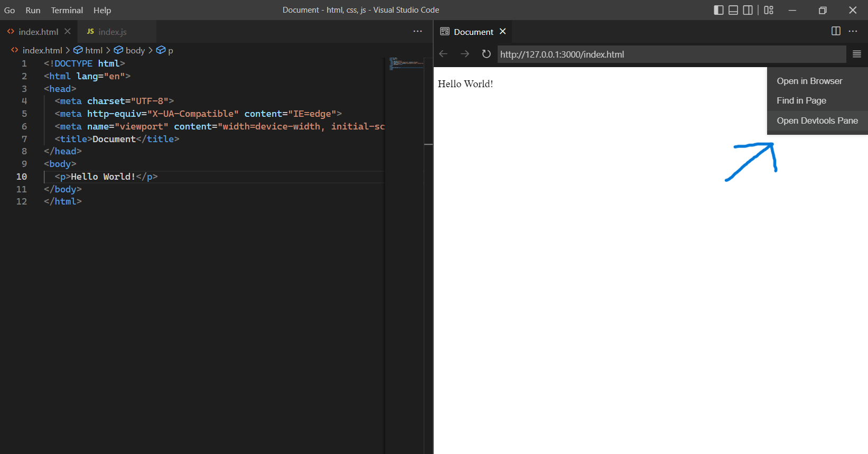The image size is (868, 454).
Task: Open the Run menu
Action: click(x=33, y=10)
